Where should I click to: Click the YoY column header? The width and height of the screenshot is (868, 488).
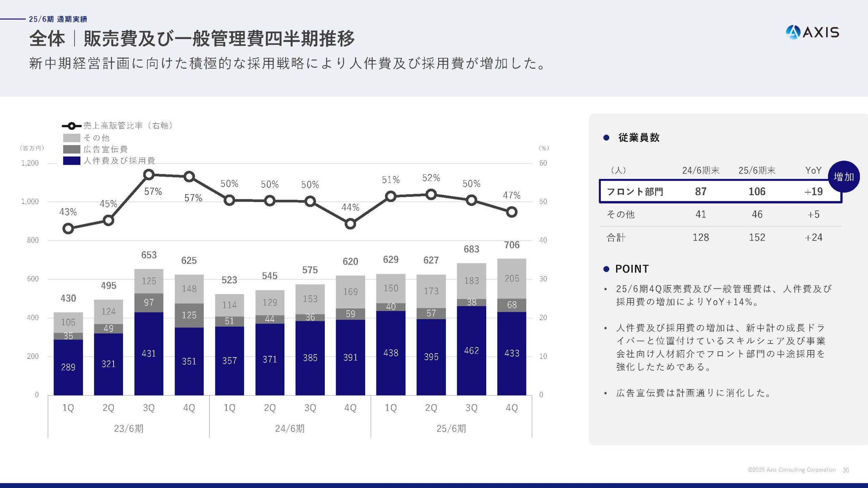coord(813,170)
